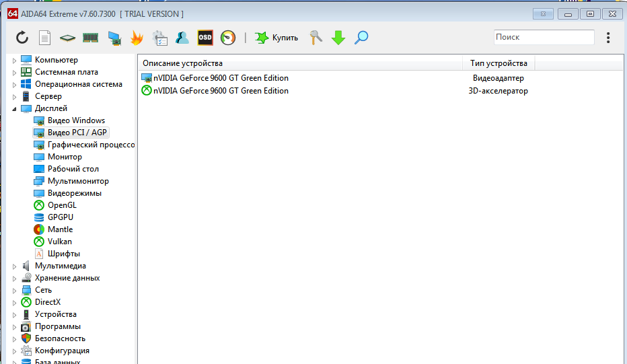627x364 pixels.
Task: Click the key and wrench toolbar icon
Action: pyautogui.click(x=316, y=38)
